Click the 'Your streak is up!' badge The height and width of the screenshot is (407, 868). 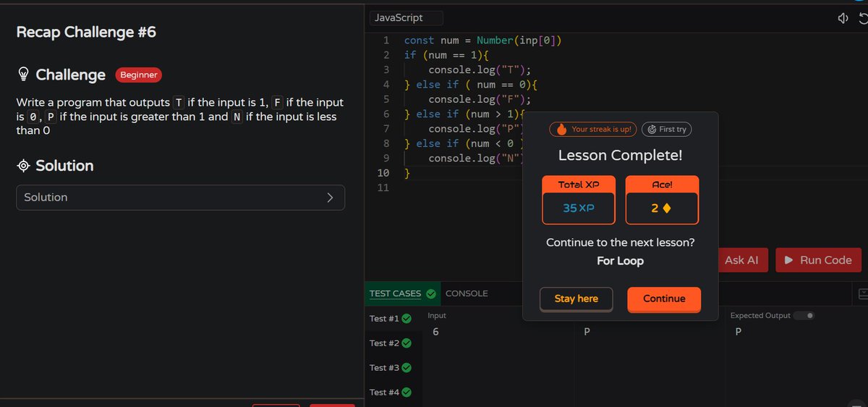(x=593, y=130)
